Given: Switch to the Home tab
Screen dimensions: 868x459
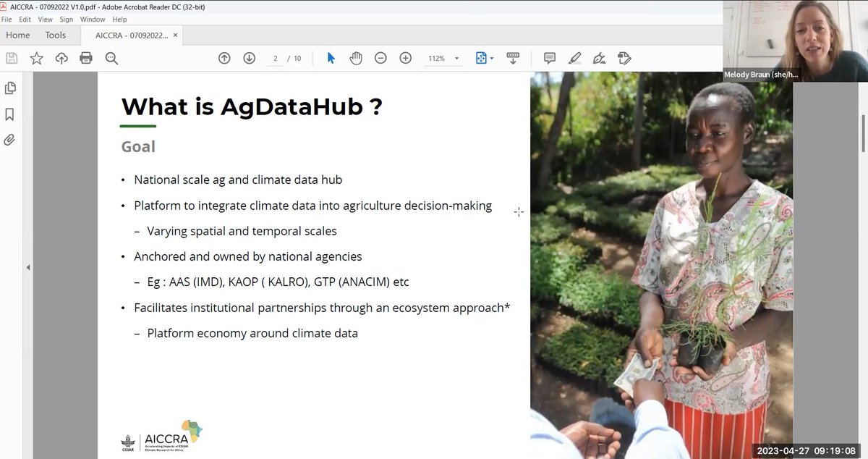Looking at the screenshot, I should pos(18,35).
